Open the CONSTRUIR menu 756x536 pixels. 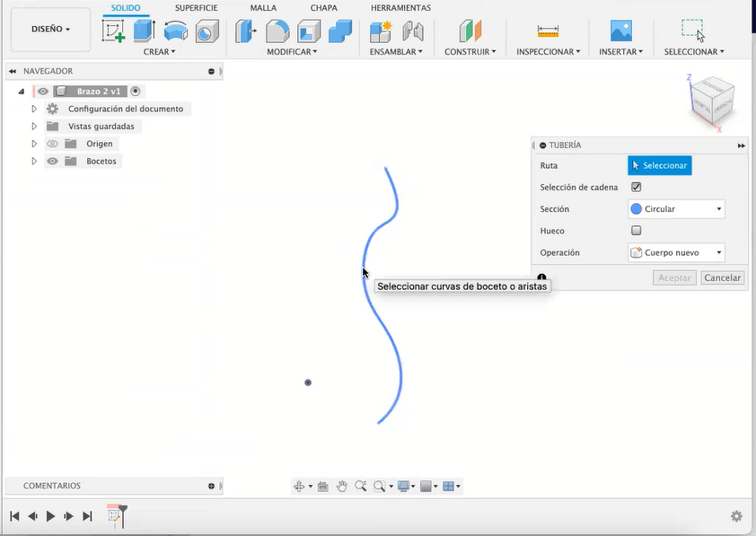pos(470,51)
